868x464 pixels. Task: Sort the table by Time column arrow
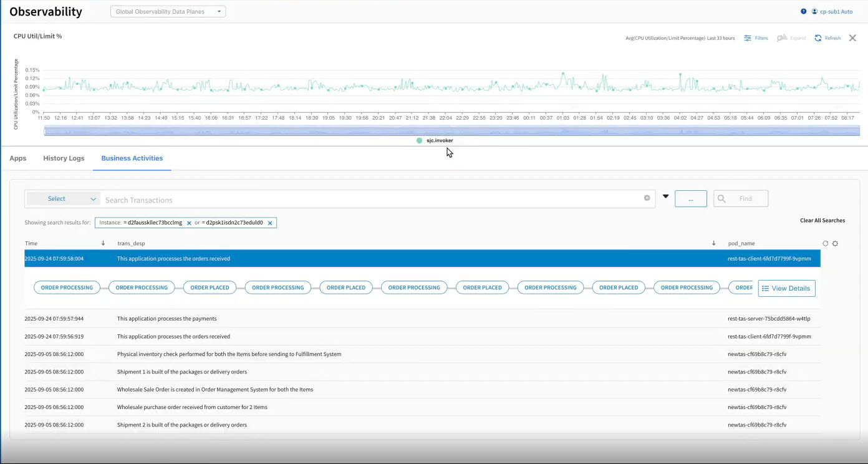[103, 243]
